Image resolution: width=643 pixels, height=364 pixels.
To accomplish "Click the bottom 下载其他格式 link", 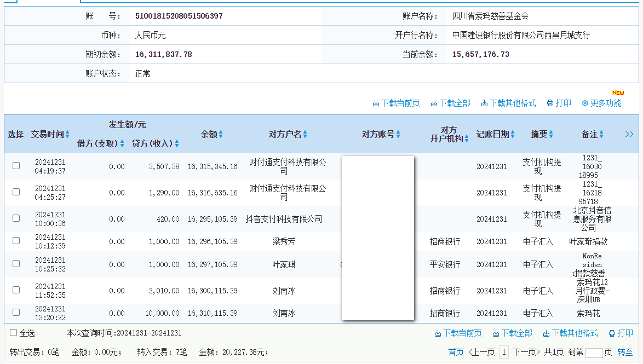I will coord(570,333).
